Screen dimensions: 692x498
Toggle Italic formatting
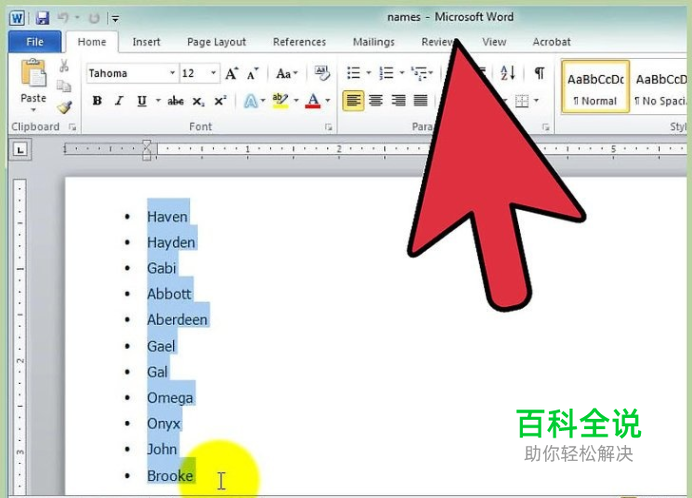coord(119,101)
